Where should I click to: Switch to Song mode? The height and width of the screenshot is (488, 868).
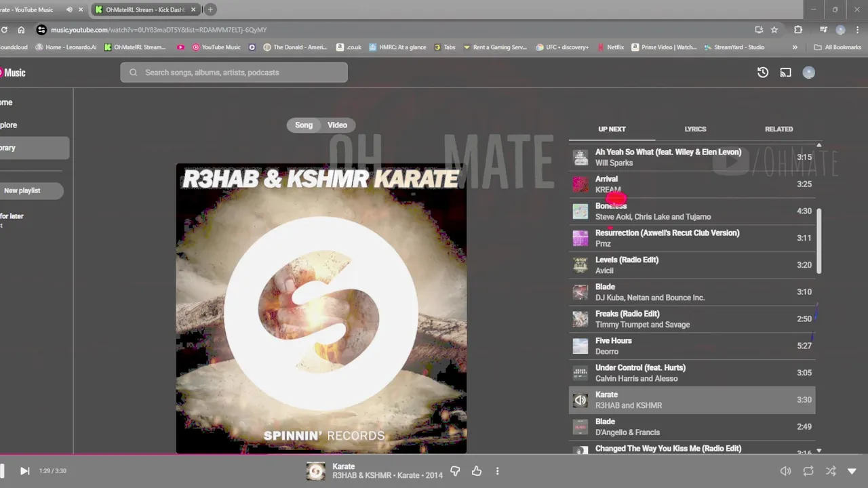click(x=304, y=125)
